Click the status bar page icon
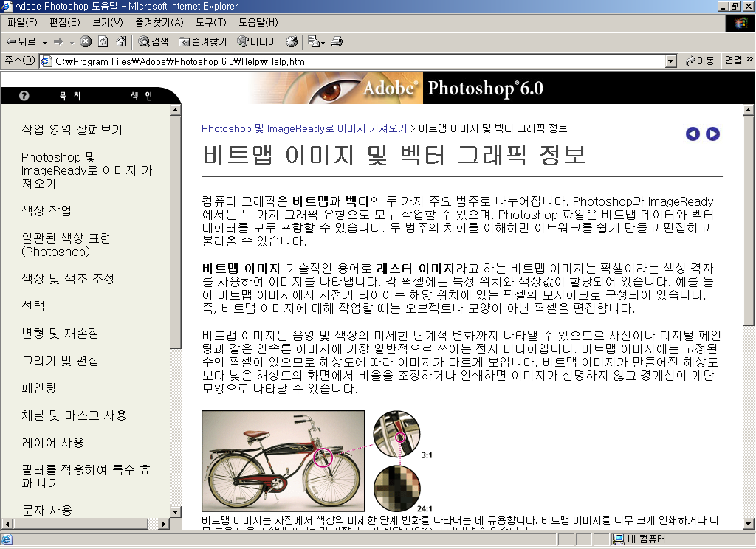756x549 pixels. coord(7,539)
